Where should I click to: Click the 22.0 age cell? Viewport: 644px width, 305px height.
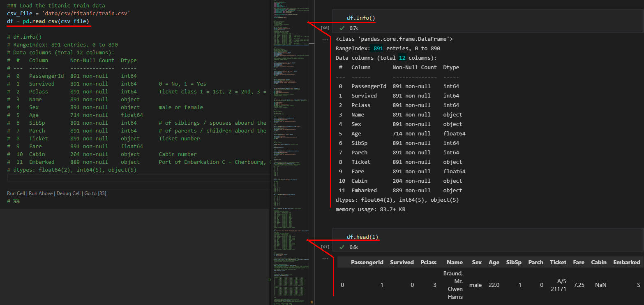494,285
